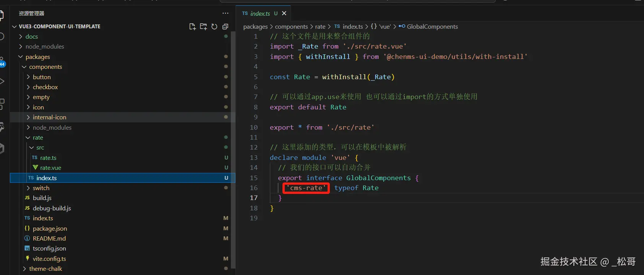Screen dimensions: 644x275
Task: Open the packages-level index.ts with M status
Action: coord(122,218)
